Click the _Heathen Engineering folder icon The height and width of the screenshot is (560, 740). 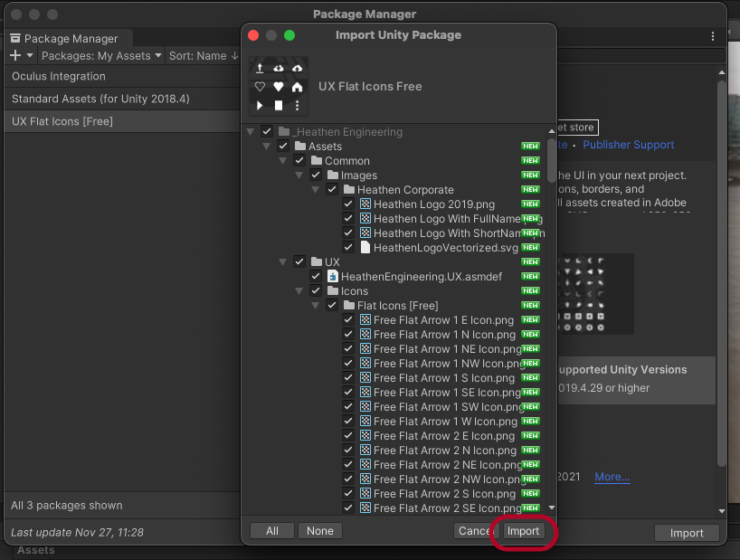[284, 131]
